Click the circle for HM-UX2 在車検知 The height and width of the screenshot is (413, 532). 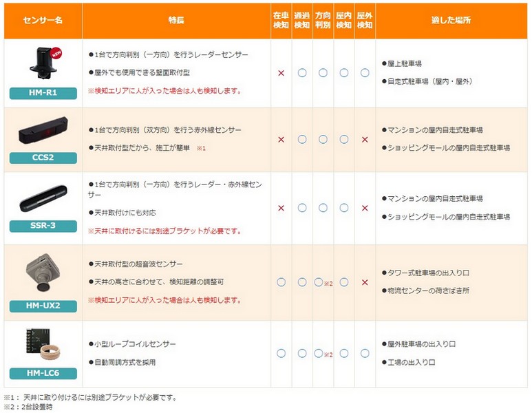281,282
